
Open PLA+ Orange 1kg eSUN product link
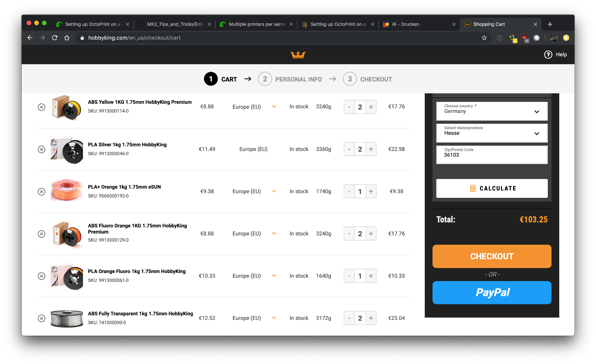[x=124, y=187]
